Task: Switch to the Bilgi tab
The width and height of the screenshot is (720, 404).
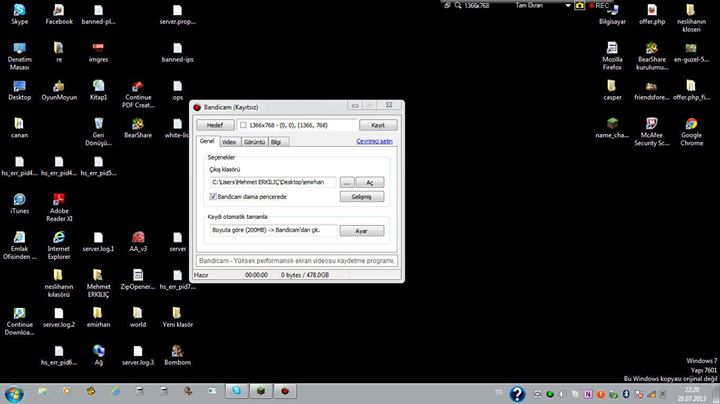Action: (x=276, y=142)
